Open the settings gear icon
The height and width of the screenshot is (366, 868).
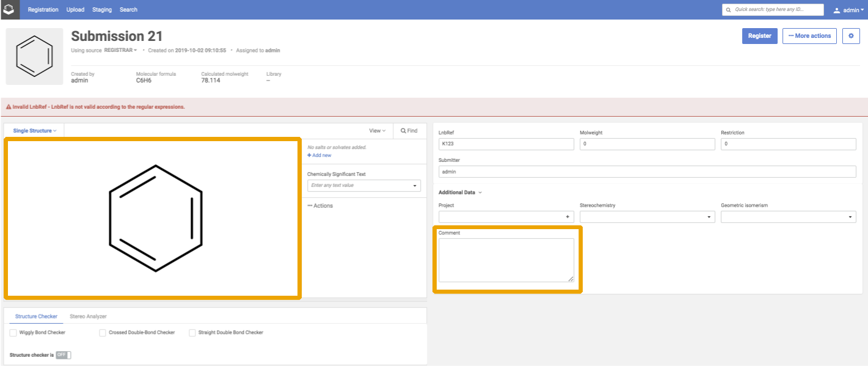(851, 36)
